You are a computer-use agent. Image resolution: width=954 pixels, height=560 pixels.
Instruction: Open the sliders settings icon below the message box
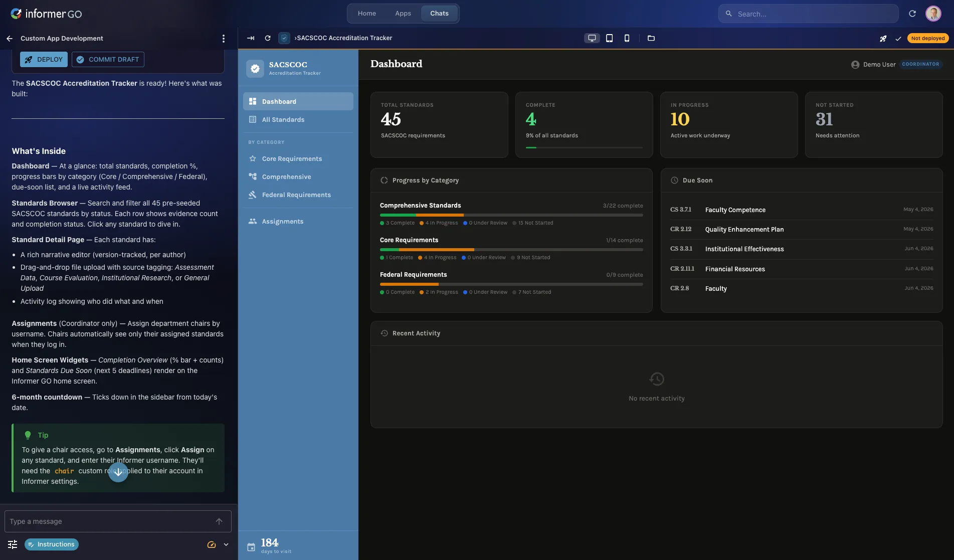[12, 544]
